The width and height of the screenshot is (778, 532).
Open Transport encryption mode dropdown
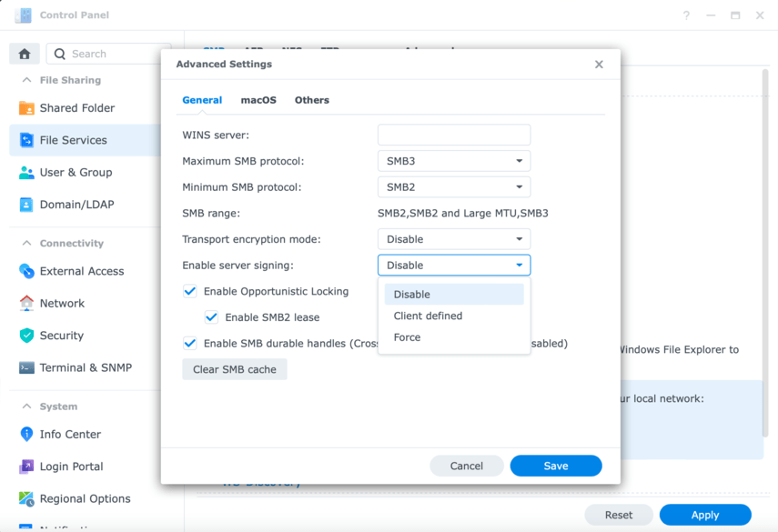(454, 239)
